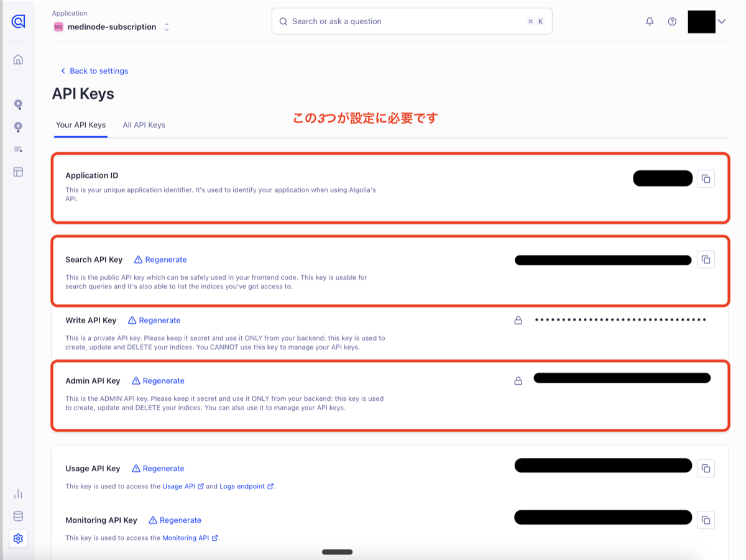Open the Logs endpoint documentation link
Viewport: 746px width, 560px height.
coord(247,486)
